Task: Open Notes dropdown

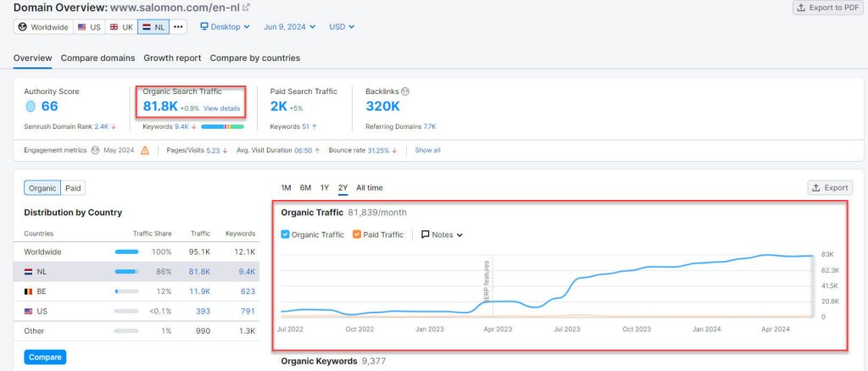Action: 442,235
